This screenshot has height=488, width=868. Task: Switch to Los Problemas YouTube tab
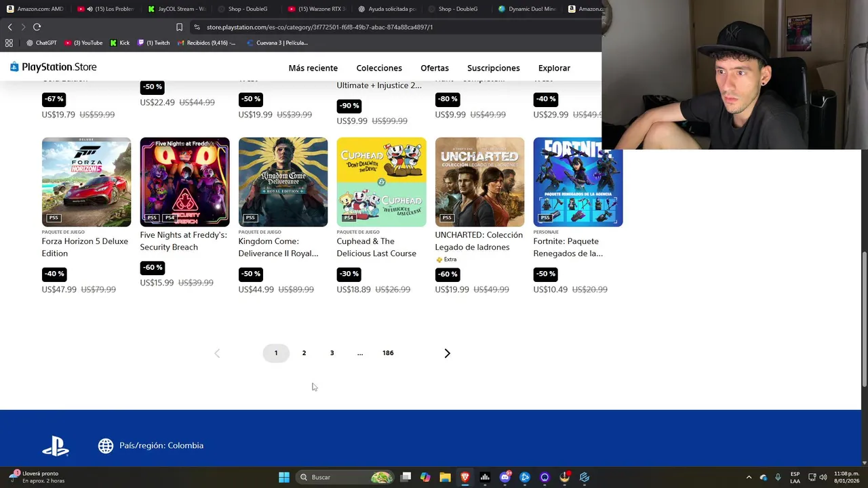[x=106, y=9]
